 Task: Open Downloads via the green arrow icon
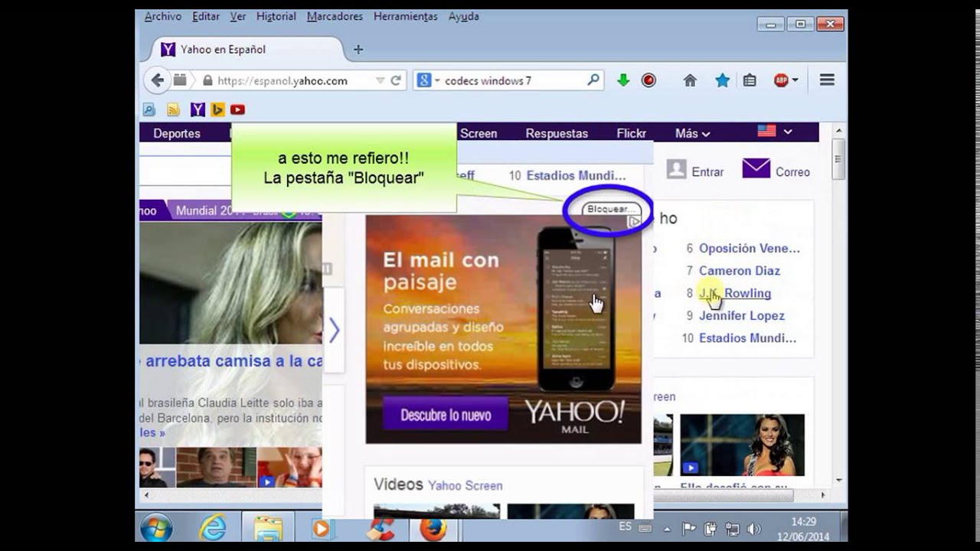(x=623, y=80)
